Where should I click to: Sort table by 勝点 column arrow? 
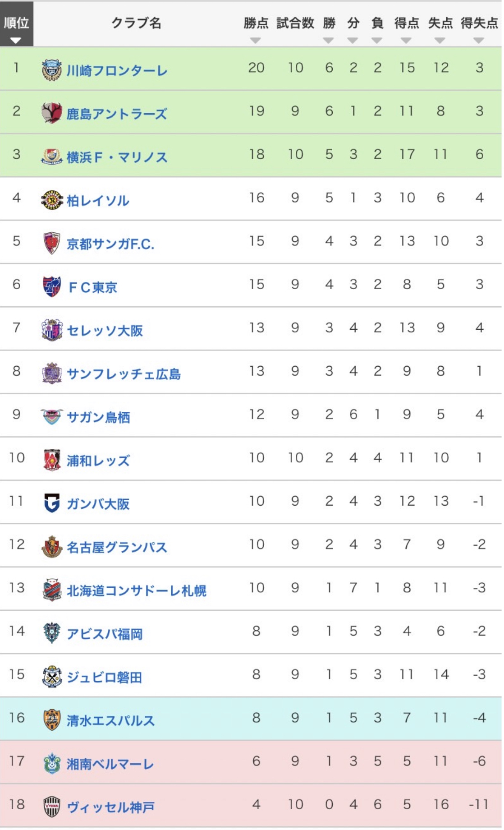click(x=256, y=41)
